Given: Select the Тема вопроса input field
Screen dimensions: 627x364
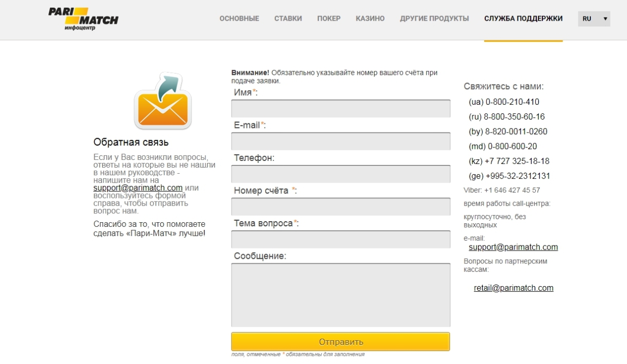Looking at the screenshot, I should pyautogui.click(x=340, y=240).
